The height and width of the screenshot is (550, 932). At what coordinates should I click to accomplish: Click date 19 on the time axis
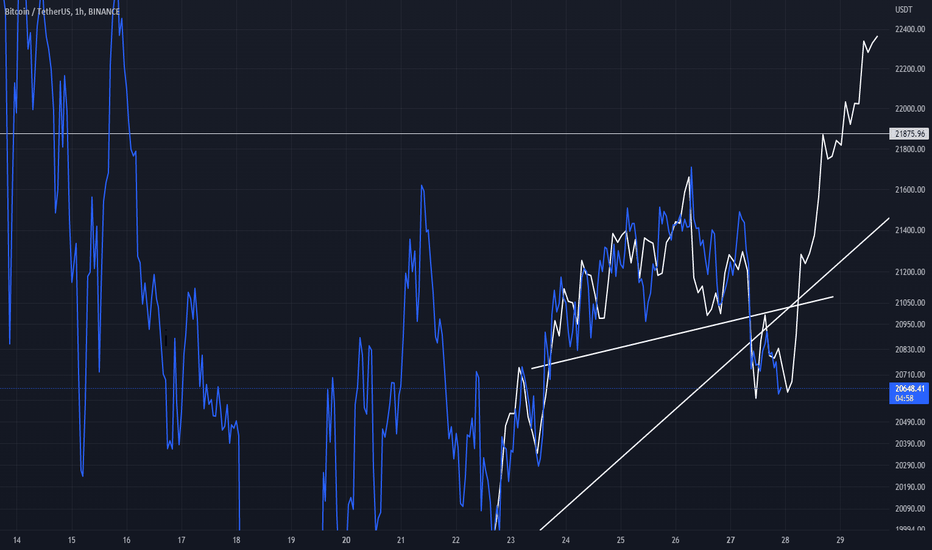coord(291,540)
